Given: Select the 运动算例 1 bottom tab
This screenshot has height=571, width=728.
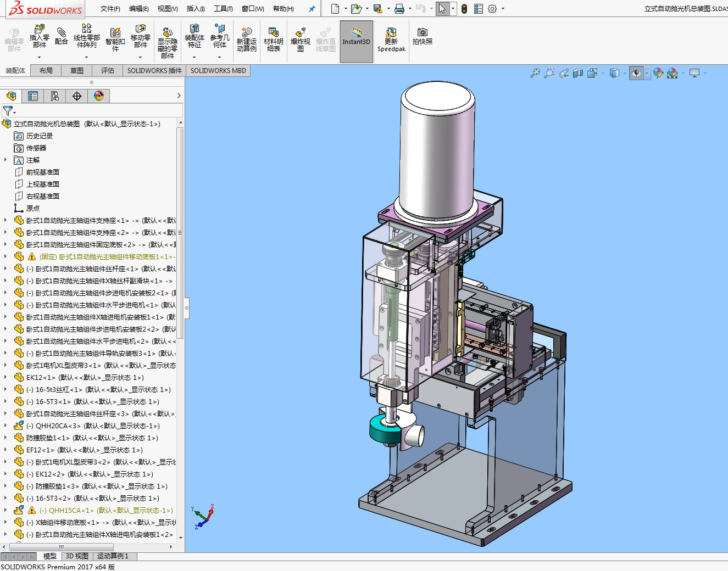Looking at the screenshot, I should click(113, 556).
